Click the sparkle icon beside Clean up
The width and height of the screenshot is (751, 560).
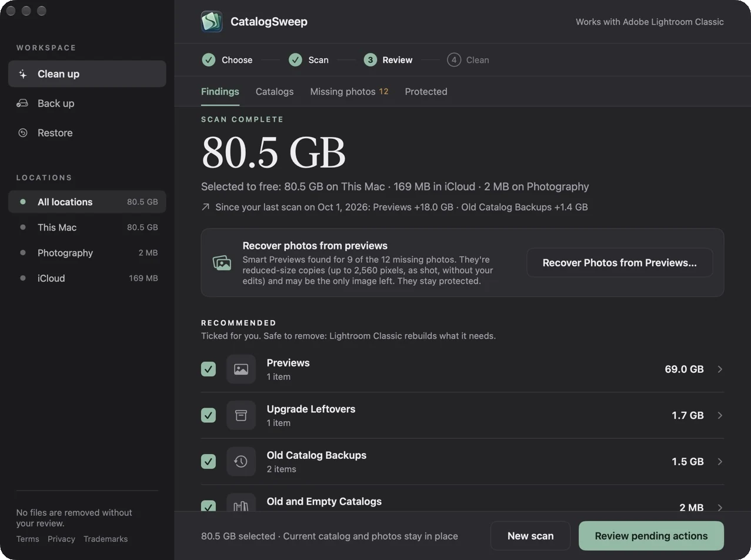coord(23,74)
